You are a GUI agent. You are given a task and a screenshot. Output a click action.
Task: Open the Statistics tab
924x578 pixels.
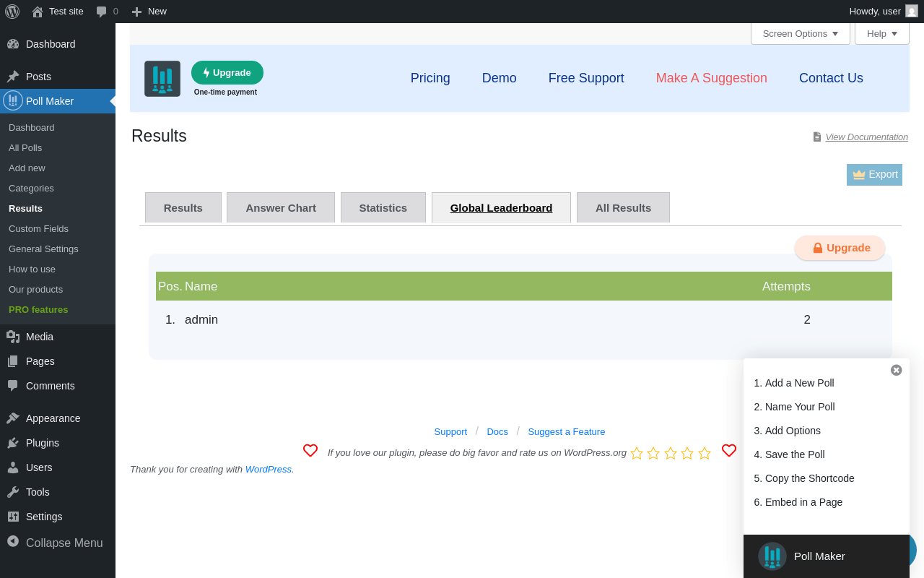(383, 208)
